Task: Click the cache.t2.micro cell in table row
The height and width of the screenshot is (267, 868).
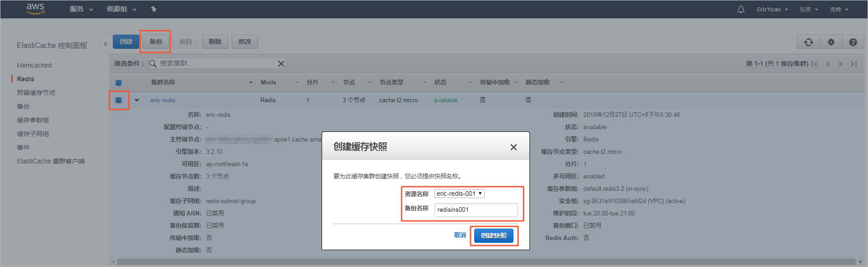Action: tap(398, 100)
